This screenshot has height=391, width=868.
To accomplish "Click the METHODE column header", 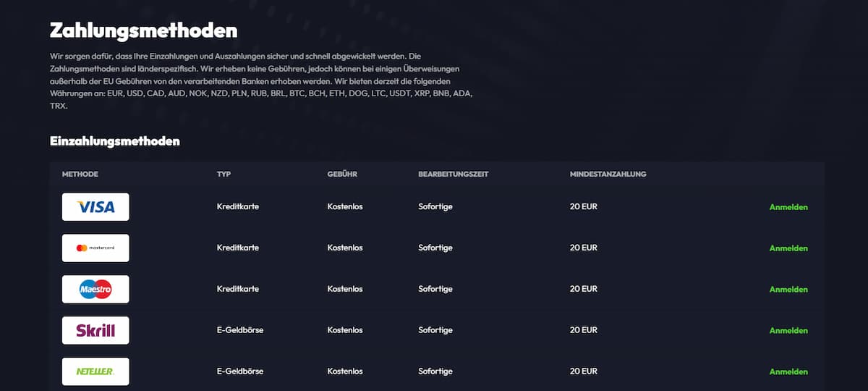I will (x=80, y=175).
